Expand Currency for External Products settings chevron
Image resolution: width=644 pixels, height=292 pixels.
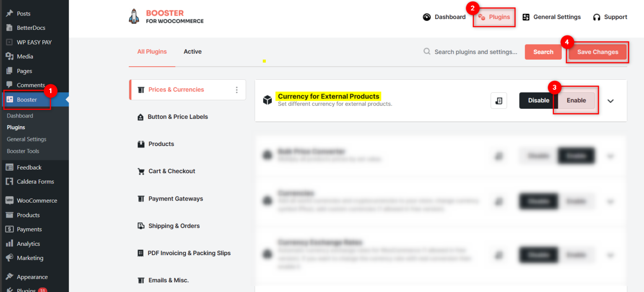click(x=610, y=101)
